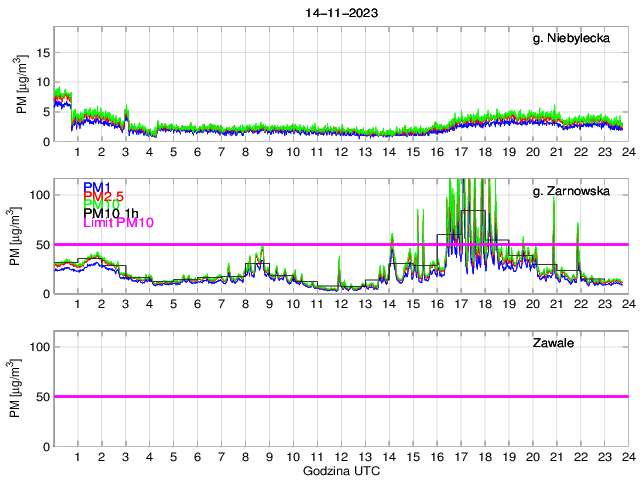Screen dimensions: 640x480
Task: Click the magenta limit line in the Zawale plot
Action: [x=340, y=396]
